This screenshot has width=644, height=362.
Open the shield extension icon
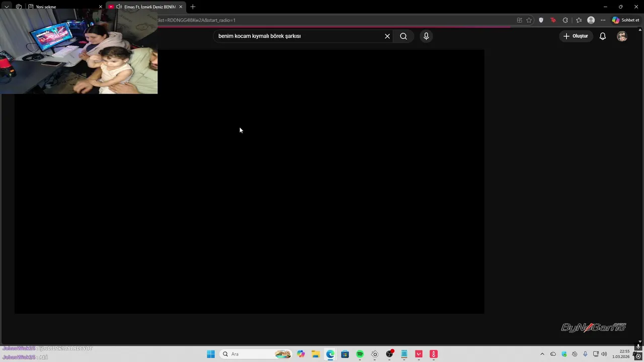click(541, 20)
